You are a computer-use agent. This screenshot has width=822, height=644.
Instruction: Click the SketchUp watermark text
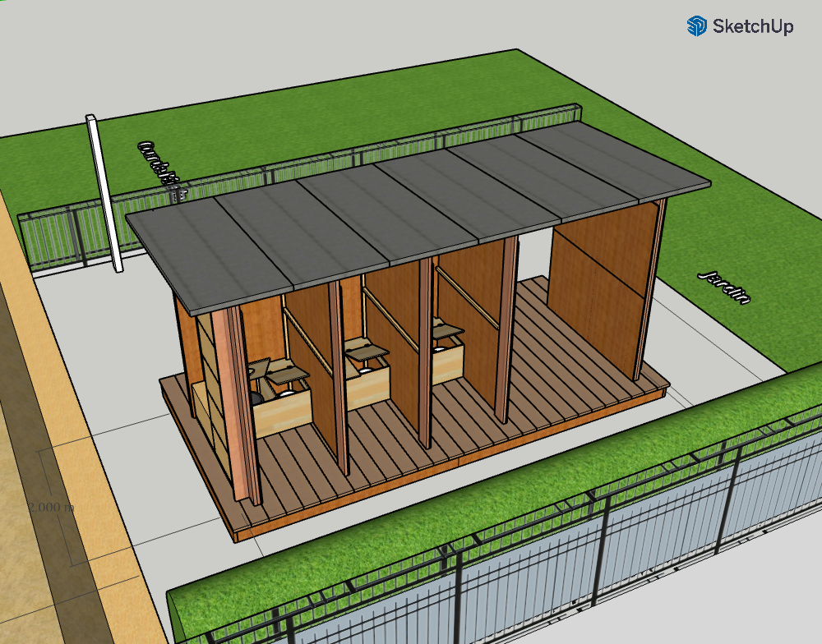752,26
